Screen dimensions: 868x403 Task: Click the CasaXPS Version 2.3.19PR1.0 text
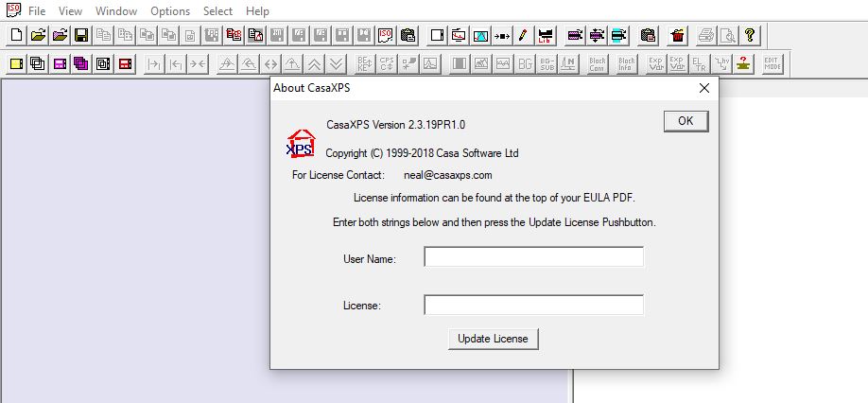click(x=396, y=125)
